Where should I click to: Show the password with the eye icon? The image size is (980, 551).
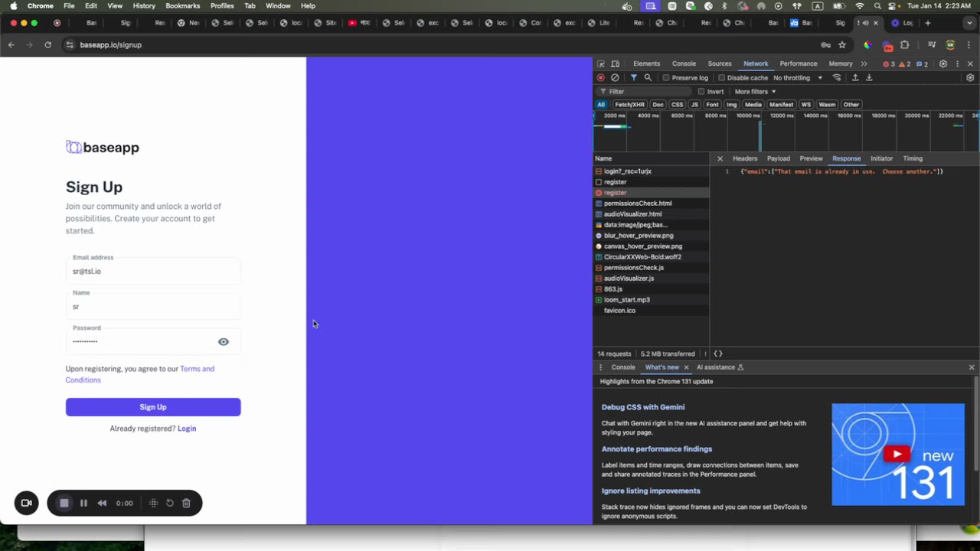click(x=224, y=342)
